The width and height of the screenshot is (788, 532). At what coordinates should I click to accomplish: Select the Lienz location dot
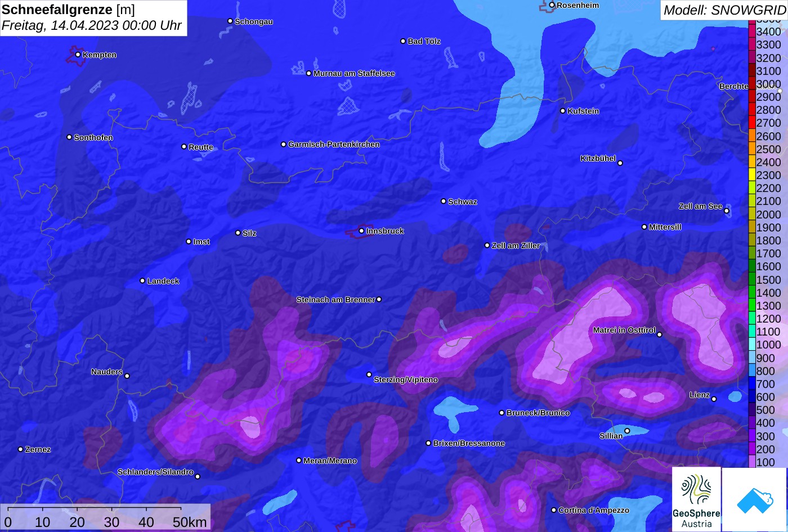(x=714, y=399)
